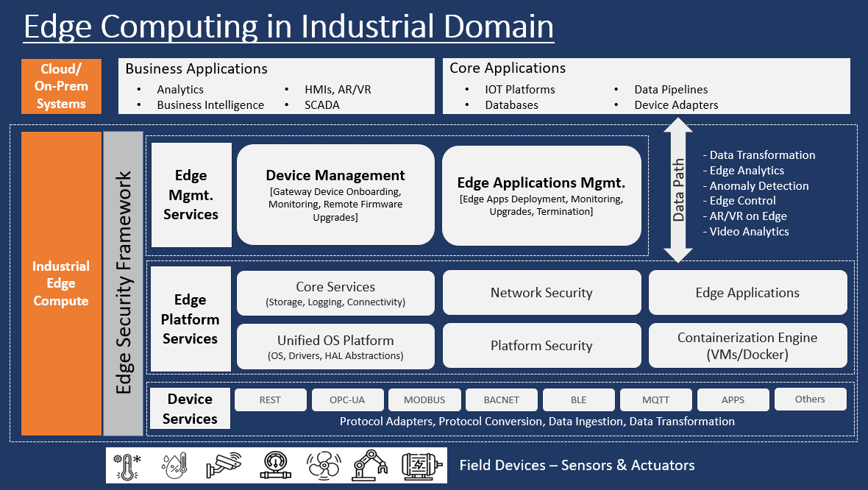The image size is (868, 490).
Task: Click the humidity sensor droplet icon
Action: 174,465
